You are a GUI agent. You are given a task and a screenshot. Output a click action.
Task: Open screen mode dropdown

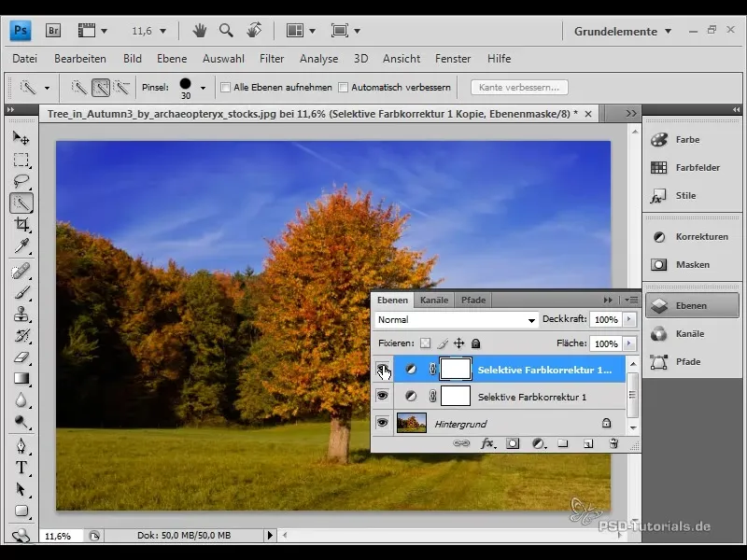coord(345,31)
